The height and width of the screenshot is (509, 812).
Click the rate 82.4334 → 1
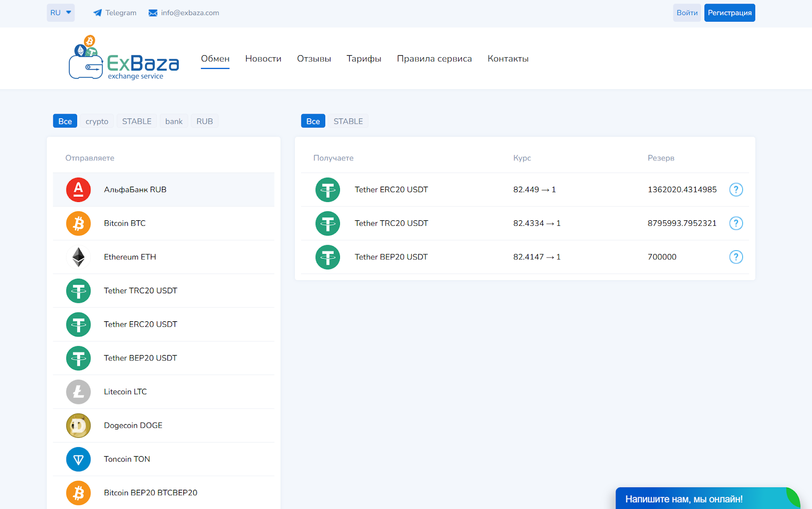point(537,223)
